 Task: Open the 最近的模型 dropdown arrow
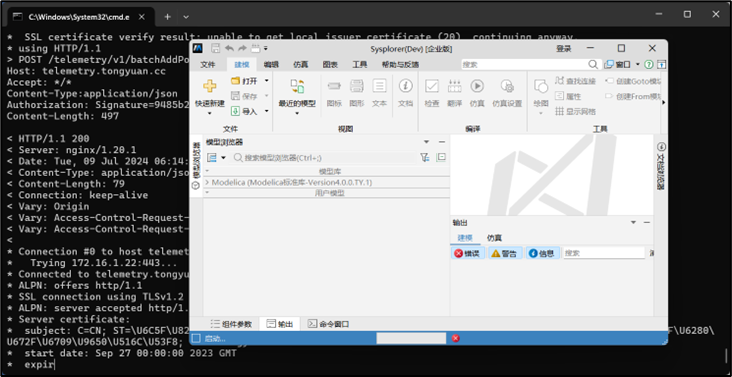[x=297, y=113]
